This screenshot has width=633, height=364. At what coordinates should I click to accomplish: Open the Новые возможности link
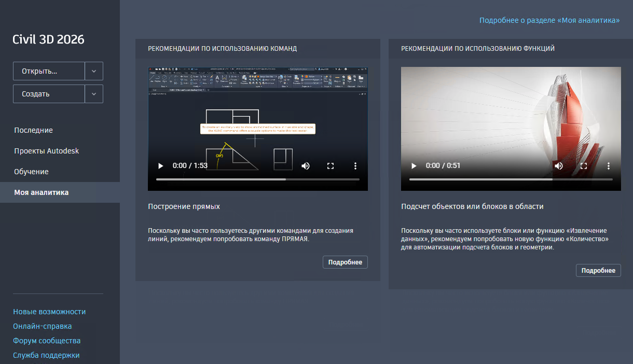pyautogui.click(x=49, y=312)
